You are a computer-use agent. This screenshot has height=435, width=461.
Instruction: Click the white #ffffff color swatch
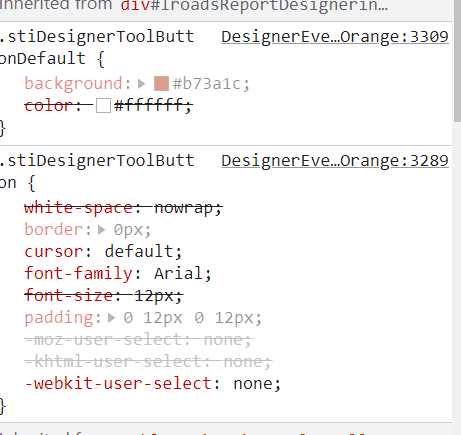click(x=103, y=106)
